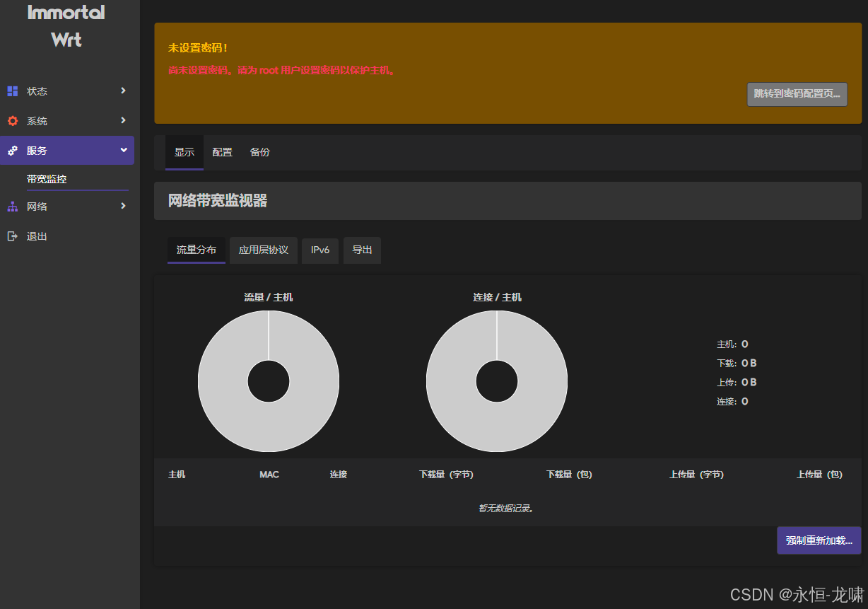868x609 pixels.
Task: Click the 主机: 0 statistic
Action: click(x=732, y=344)
